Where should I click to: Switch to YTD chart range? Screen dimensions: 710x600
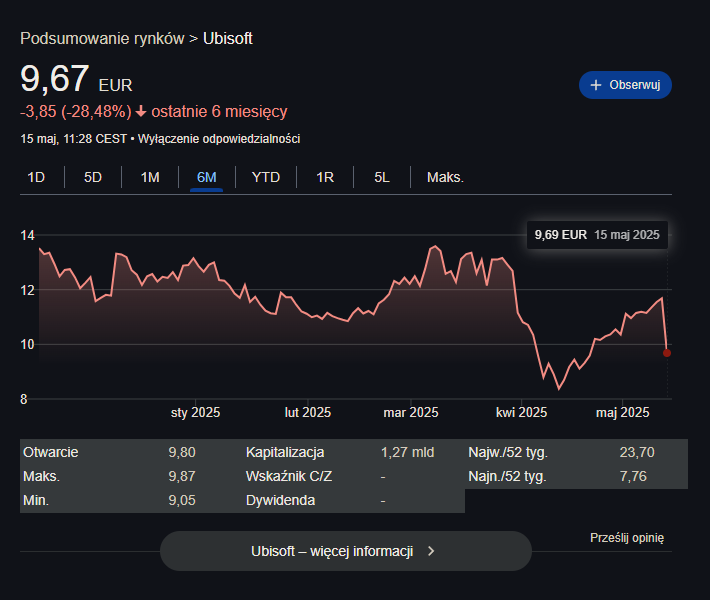[x=266, y=177]
